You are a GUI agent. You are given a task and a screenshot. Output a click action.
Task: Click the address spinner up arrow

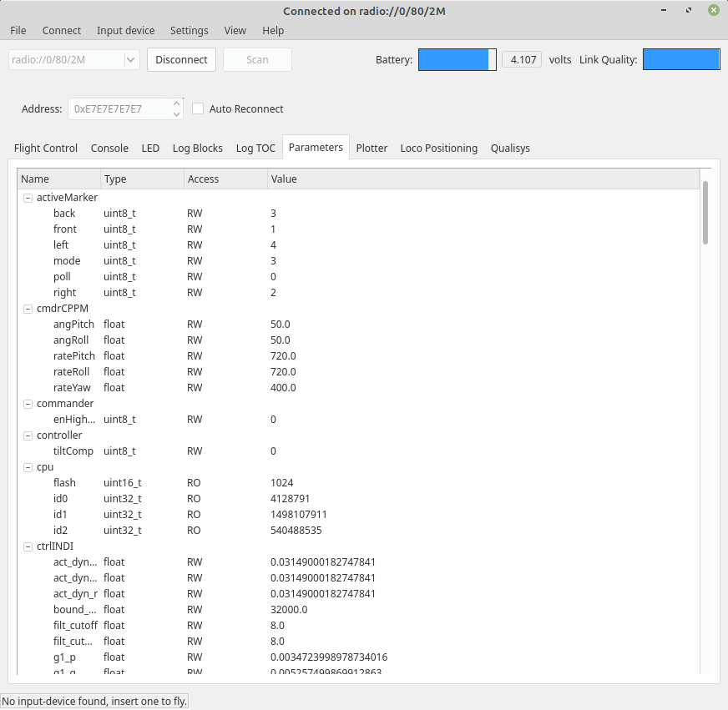tap(176, 103)
